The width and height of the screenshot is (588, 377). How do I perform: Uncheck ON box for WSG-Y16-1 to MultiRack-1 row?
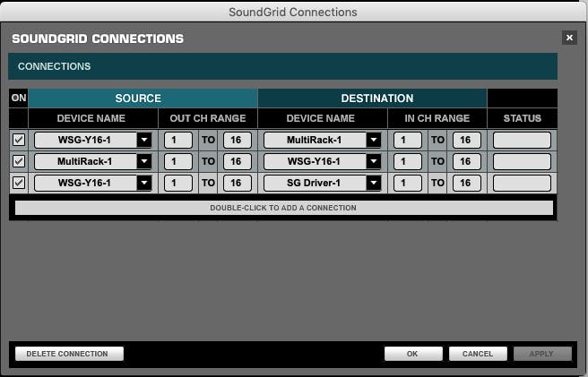click(x=19, y=140)
